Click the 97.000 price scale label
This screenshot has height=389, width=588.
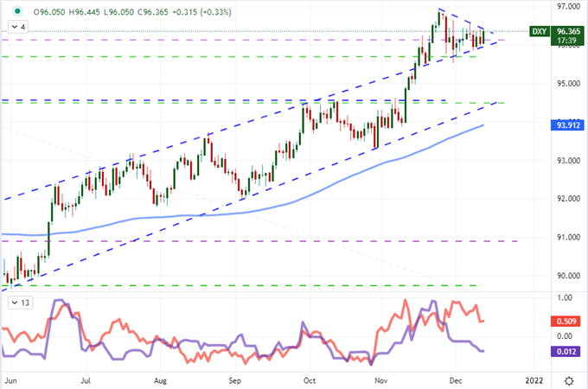click(568, 7)
